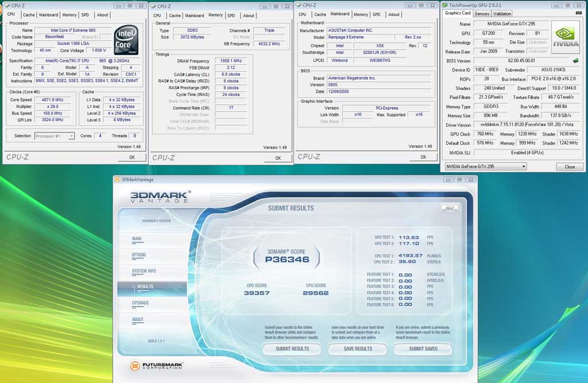The width and height of the screenshot is (588, 383).
Task: Click OK in the CPU-Z memory timings window
Action: [278, 158]
